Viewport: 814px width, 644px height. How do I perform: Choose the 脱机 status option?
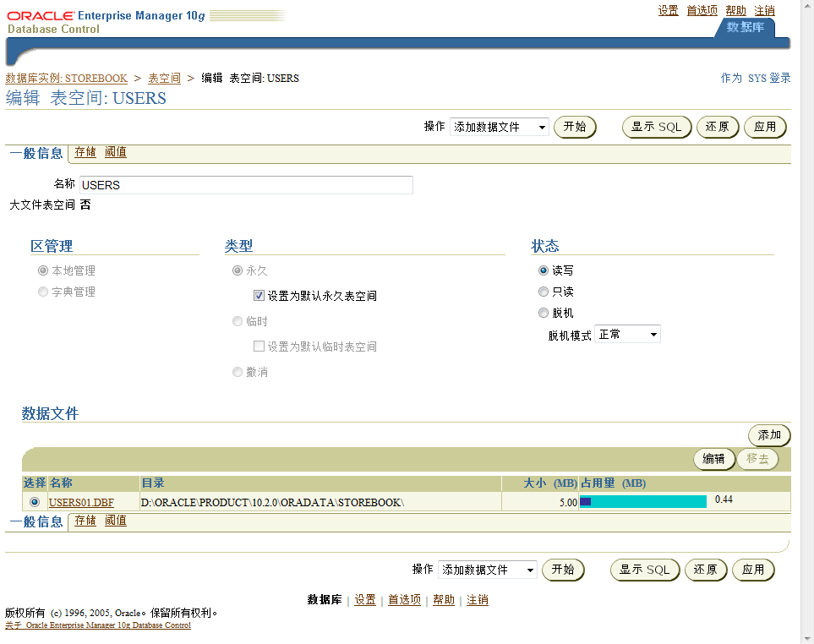[x=542, y=313]
